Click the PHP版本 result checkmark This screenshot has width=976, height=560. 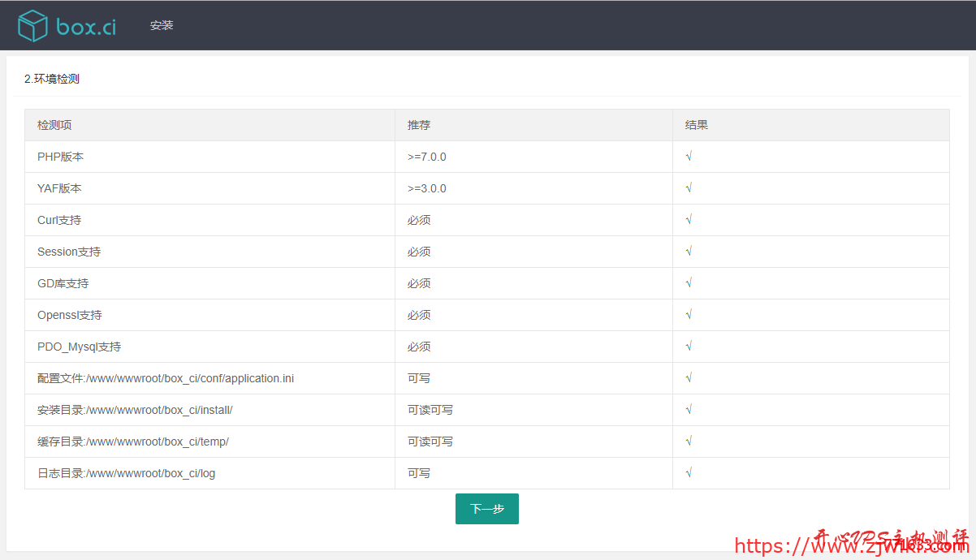[x=689, y=157]
